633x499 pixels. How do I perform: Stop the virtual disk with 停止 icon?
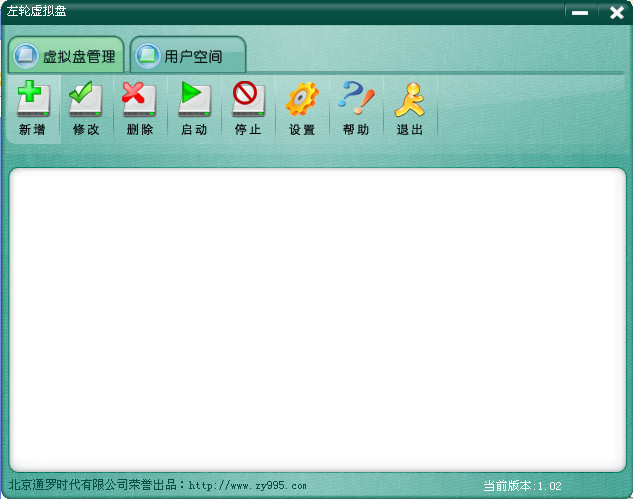[248, 99]
